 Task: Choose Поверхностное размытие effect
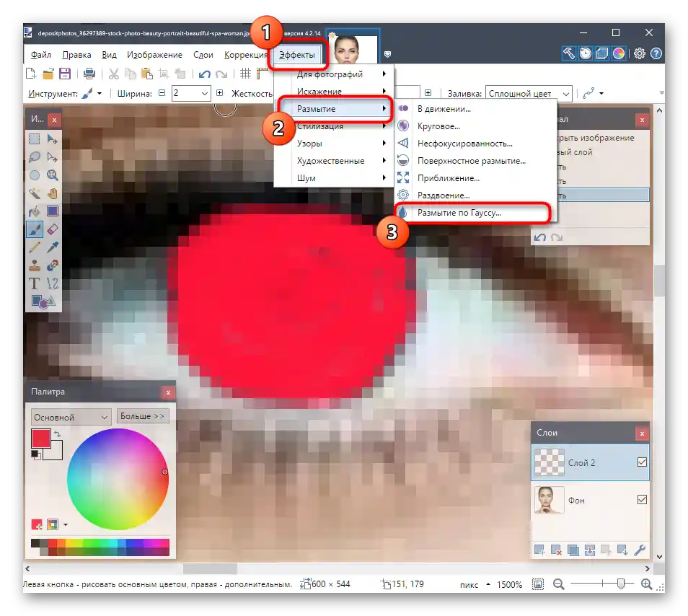tap(475, 161)
